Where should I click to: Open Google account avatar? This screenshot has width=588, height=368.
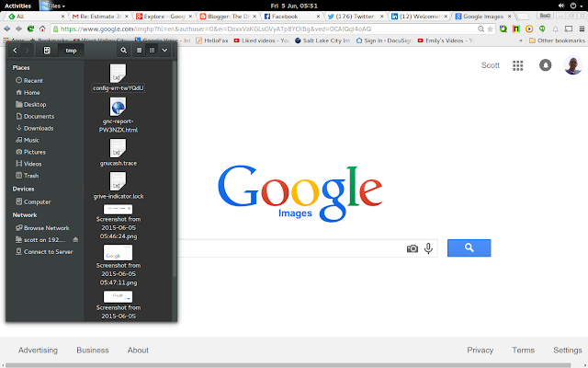[x=573, y=65]
